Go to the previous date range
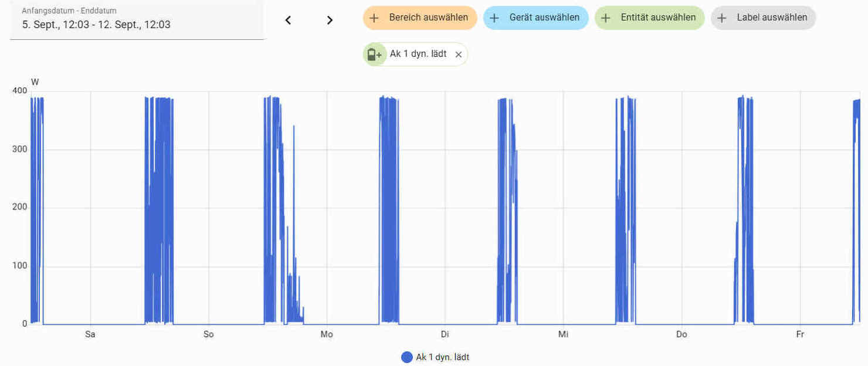This screenshot has height=366, width=868. 288,20
